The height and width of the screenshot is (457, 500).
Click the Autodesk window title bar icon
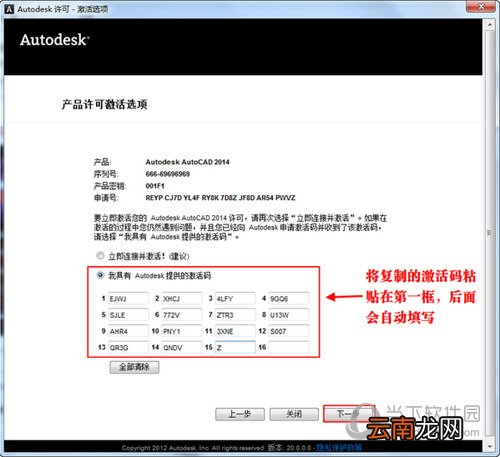pyautogui.click(x=9, y=9)
